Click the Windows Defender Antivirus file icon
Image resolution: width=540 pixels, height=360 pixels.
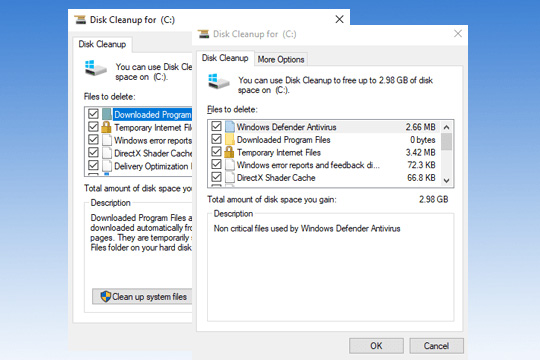click(x=230, y=127)
